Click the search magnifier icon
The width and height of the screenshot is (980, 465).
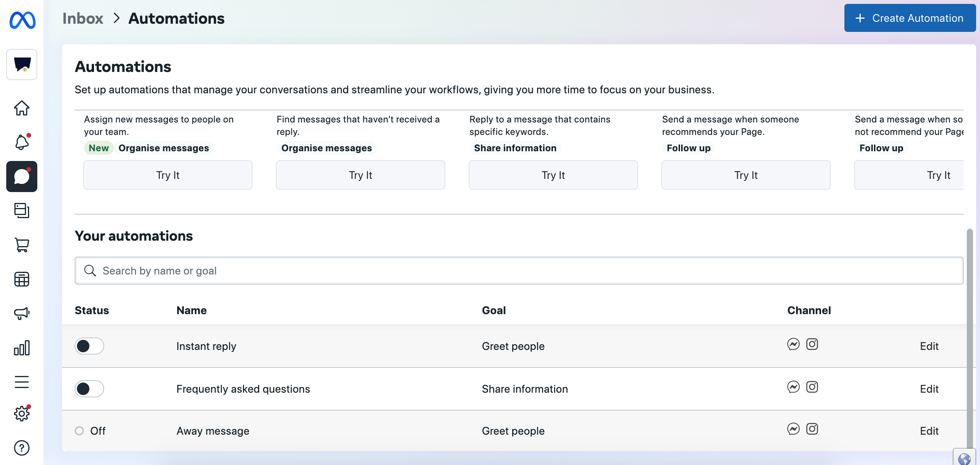pyautogui.click(x=90, y=270)
